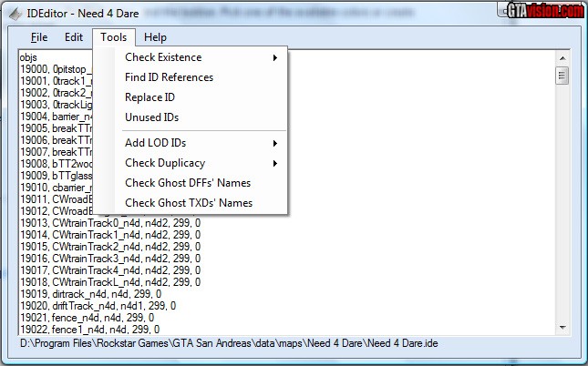This screenshot has height=366, width=588.
Task: Open the Edit menu
Action: [x=73, y=37]
